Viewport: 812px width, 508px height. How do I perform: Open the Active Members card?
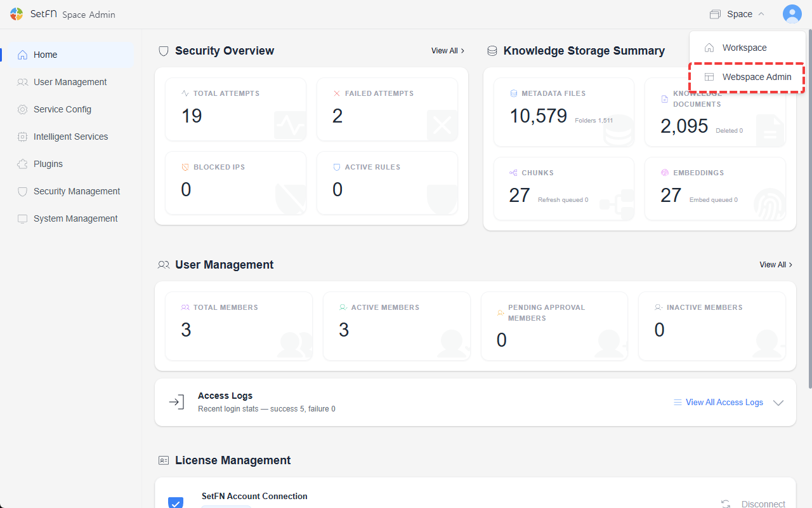coord(396,326)
